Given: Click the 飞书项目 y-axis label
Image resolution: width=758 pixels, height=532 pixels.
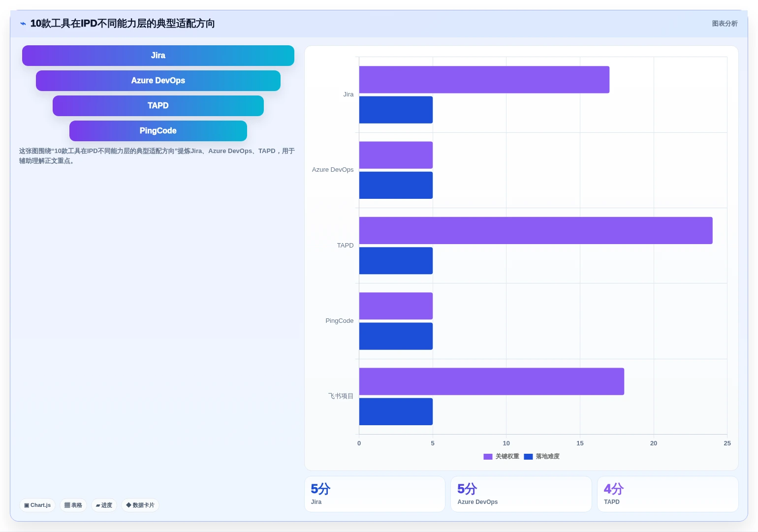Looking at the screenshot, I should pyautogui.click(x=341, y=396).
